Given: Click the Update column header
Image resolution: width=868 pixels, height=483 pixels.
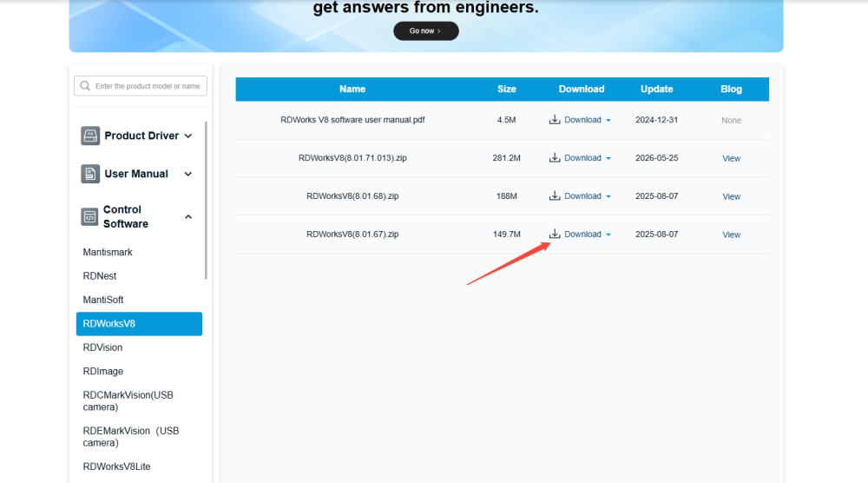Looking at the screenshot, I should click(x=656, y=89).
